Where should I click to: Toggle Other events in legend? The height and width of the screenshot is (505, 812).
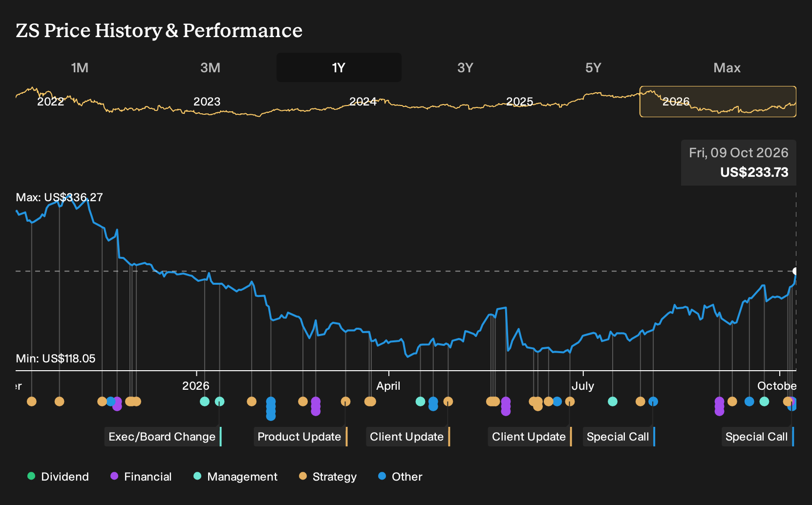(x=400, y=477)
